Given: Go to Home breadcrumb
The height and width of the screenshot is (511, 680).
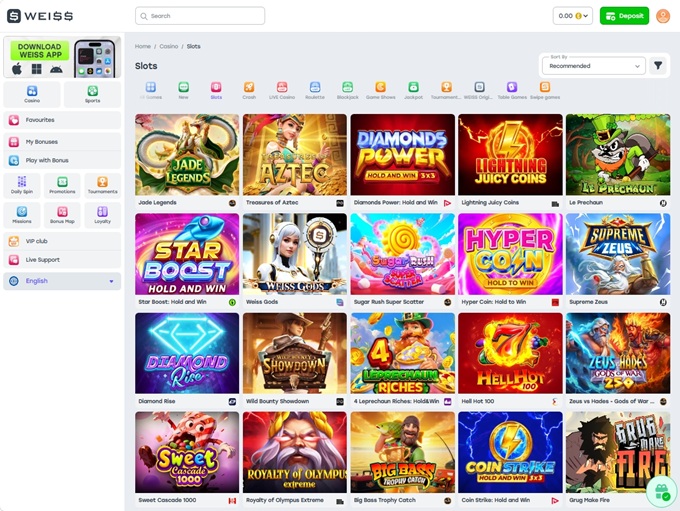Looking at the screenshot, I should (143, 46).
